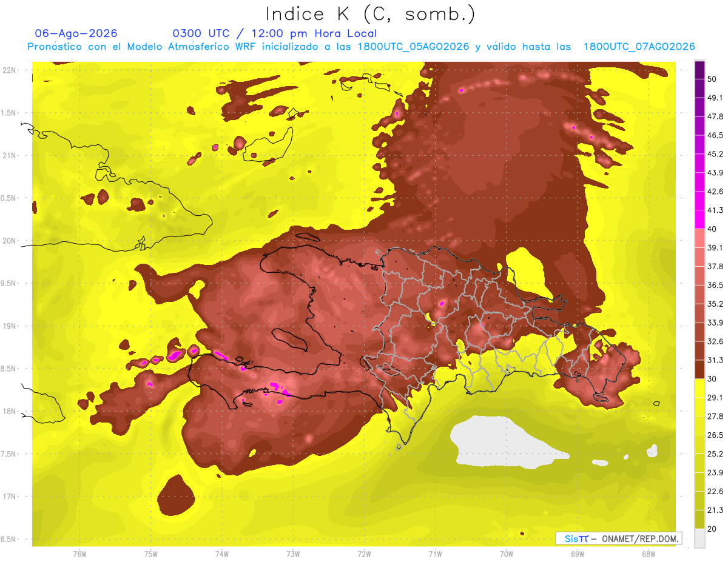Click the '22N' latitude label
Viewport: 728px width, 562px height.
(10, 70)
